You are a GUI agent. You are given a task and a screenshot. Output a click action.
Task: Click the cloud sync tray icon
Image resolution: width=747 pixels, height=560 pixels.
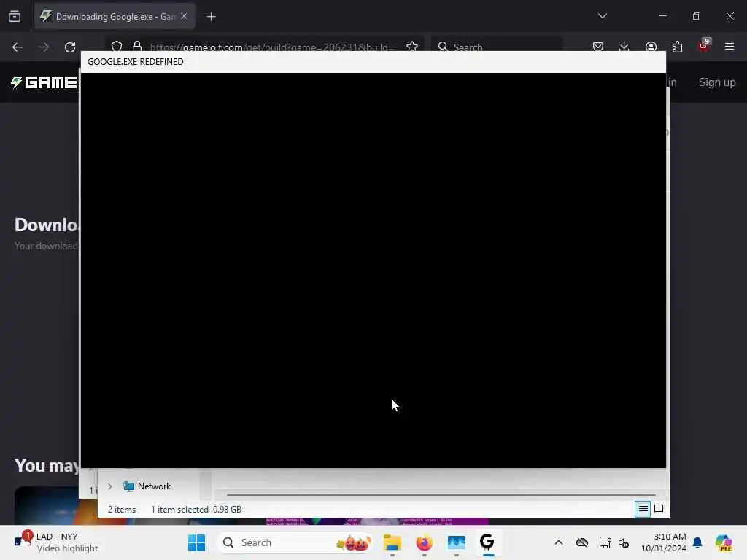point(581,542)
